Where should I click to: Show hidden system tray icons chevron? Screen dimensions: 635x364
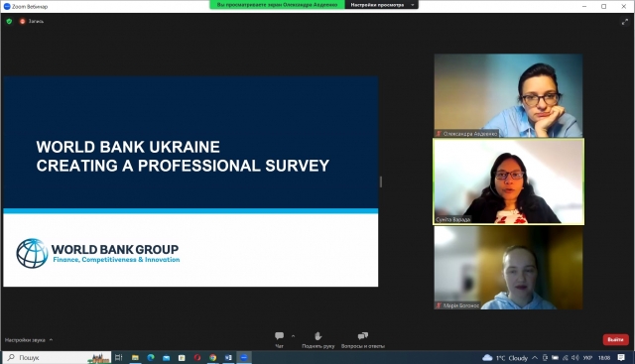click(535, 357)
